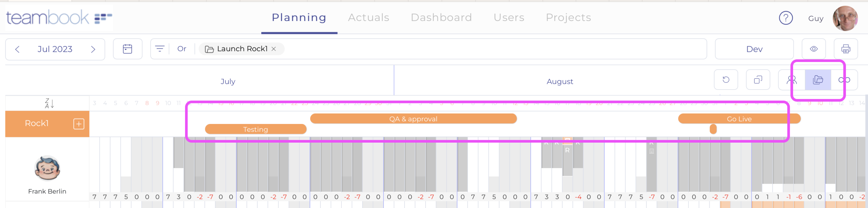Open the Dashboard tab
This screenshot has width=868, height=208.
[x=441, y=18]
